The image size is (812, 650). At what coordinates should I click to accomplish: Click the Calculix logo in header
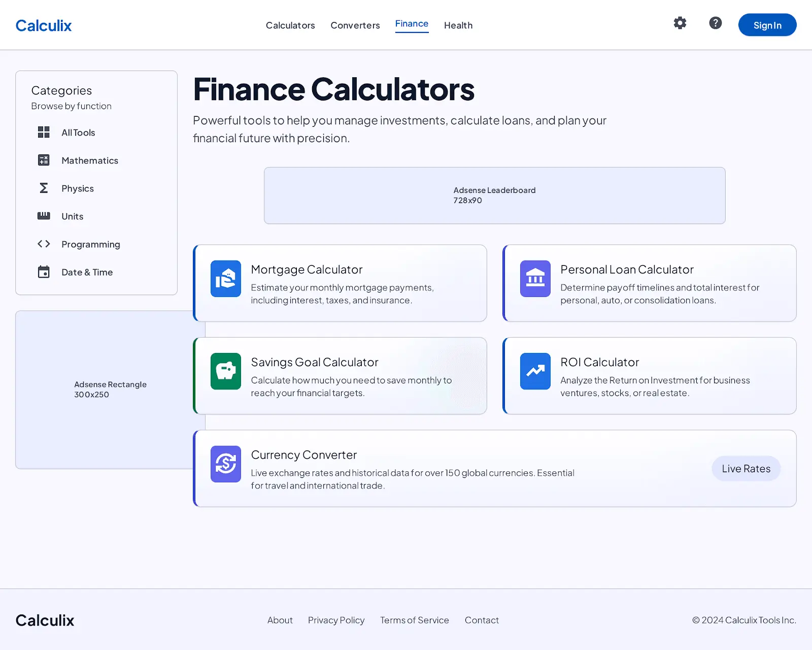(x=44, y=25)
